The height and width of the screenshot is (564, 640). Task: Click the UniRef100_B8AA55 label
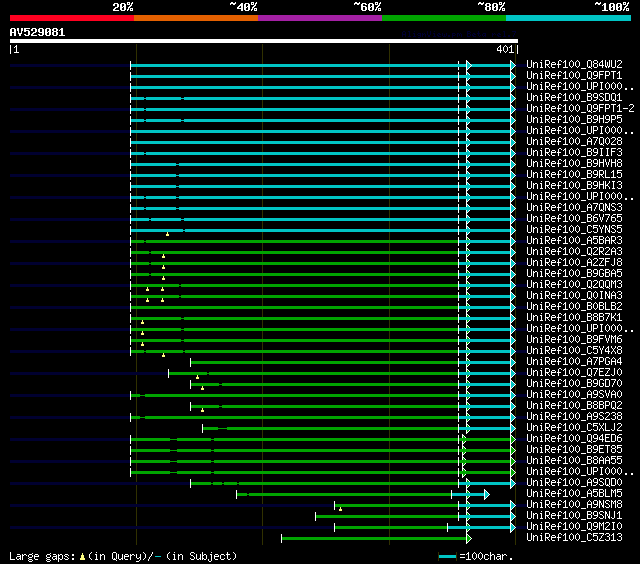(x=574, y=461)
